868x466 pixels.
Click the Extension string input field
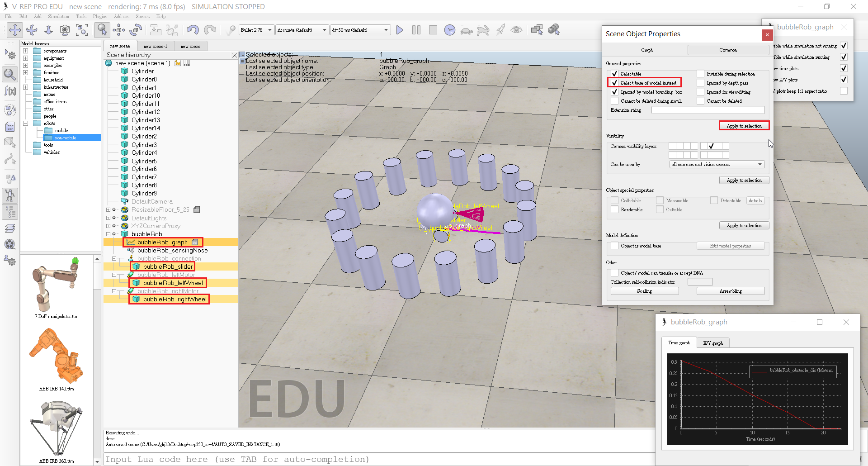[x=708, y=110]
